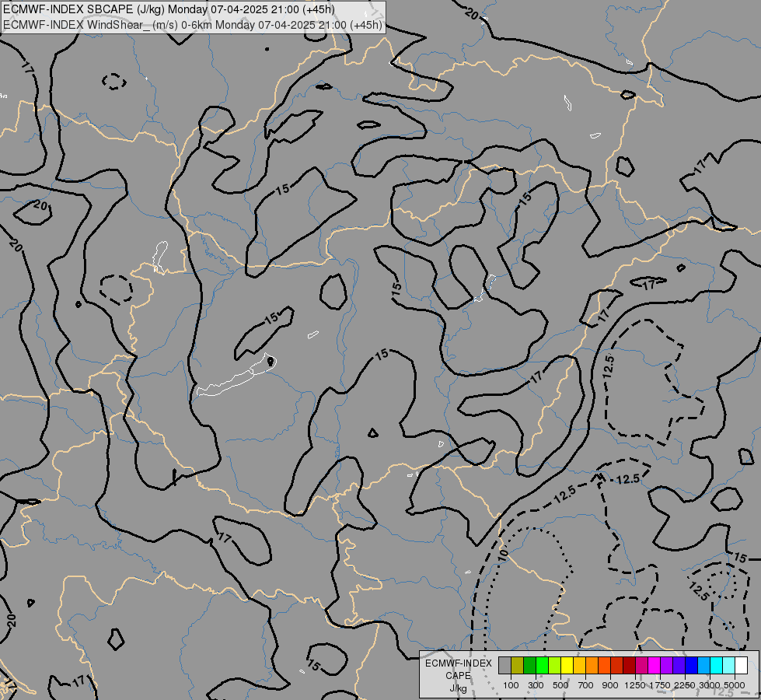Image resolution: width=761 pixels, height=700 pixels.
Task: Click the purple swatch right of 1750
Action: point(667,666)
